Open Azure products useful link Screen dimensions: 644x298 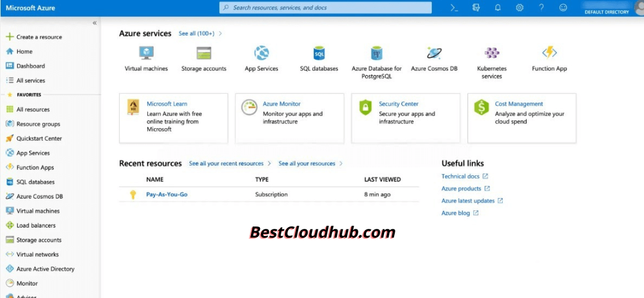461,189
